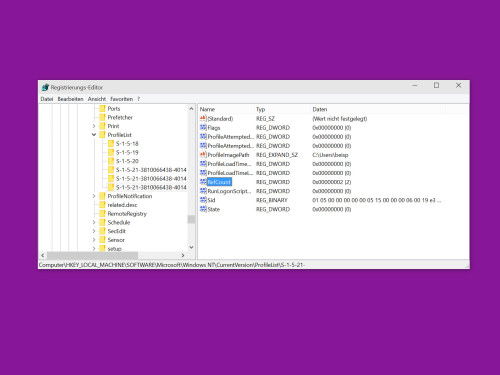Select the ProfileNotification key label

point(130,196)
